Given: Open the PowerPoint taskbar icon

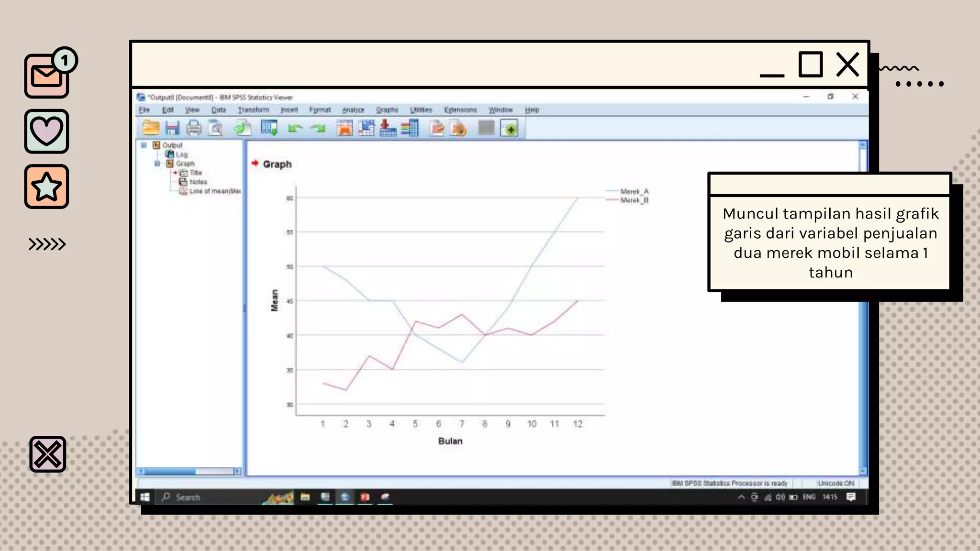Looking at the screenshot, I should 365,497.
